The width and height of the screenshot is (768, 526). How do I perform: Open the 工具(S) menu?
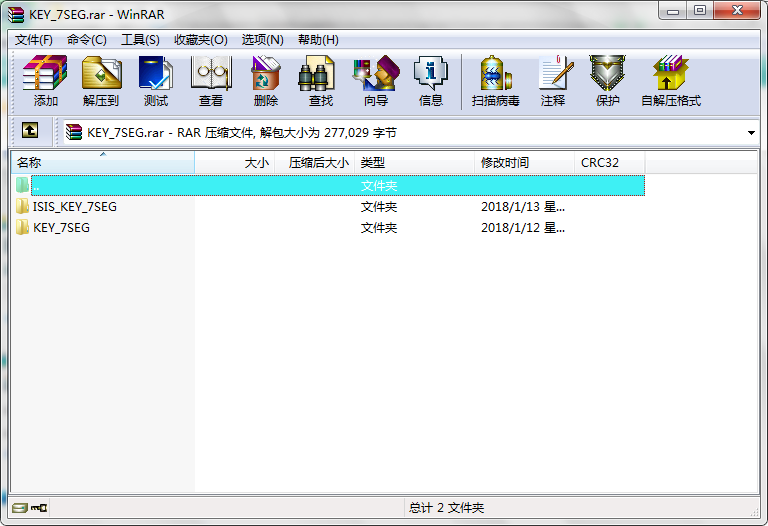[x=140, y=40]
